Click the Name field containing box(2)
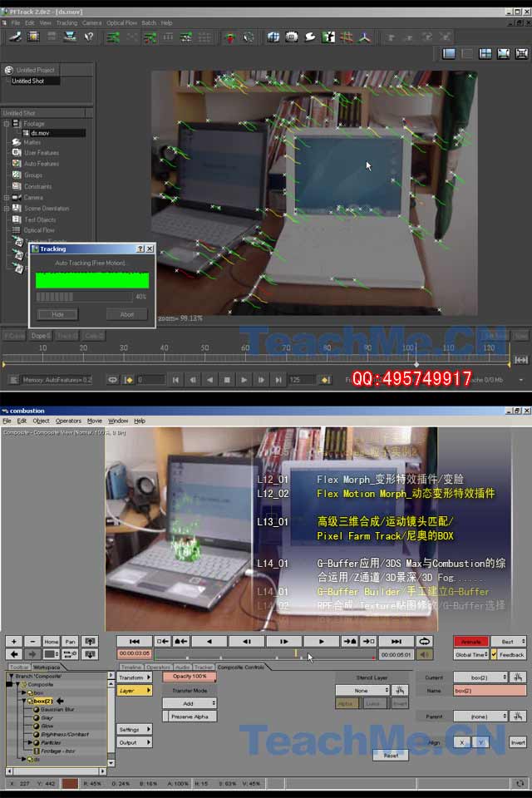The image size is (532, 798). [490, 690]
